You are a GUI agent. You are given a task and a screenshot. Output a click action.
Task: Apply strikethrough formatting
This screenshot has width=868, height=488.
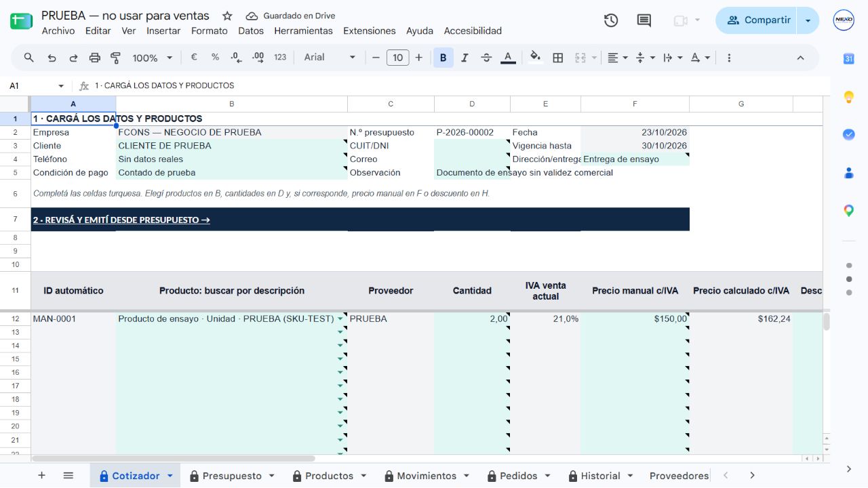[486, 58]
